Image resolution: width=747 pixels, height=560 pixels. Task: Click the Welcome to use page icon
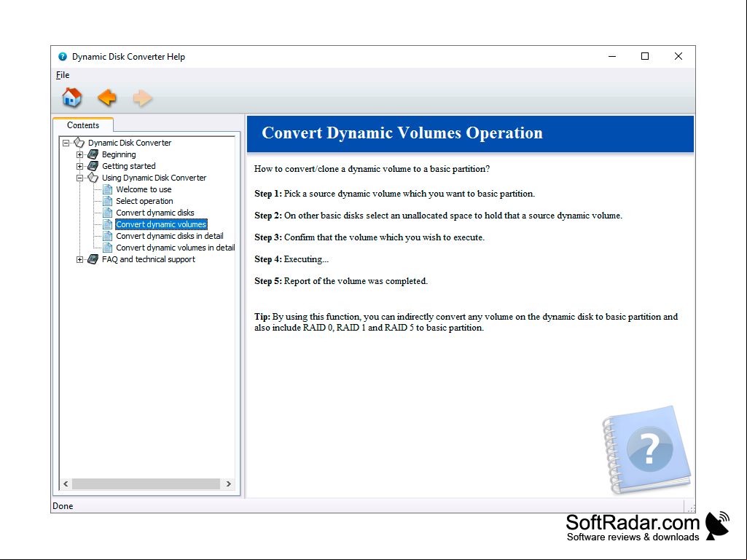(x=108, y=189)
